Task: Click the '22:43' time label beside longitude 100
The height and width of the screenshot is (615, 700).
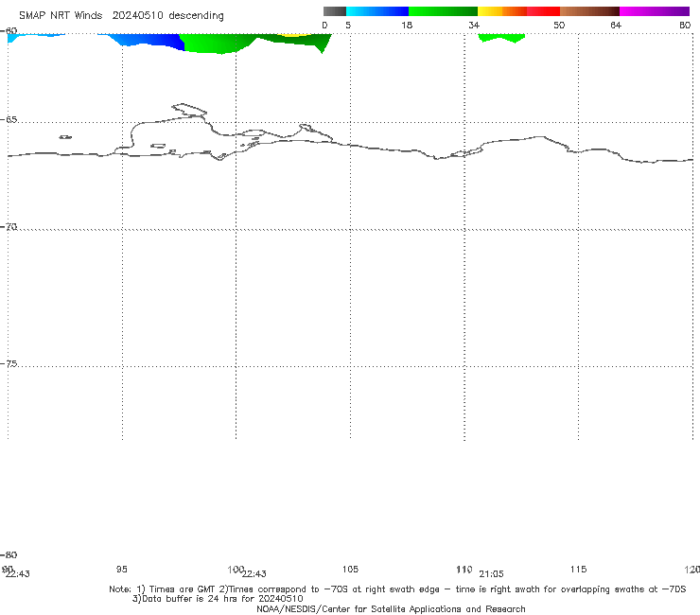Action: click(254, 574)
